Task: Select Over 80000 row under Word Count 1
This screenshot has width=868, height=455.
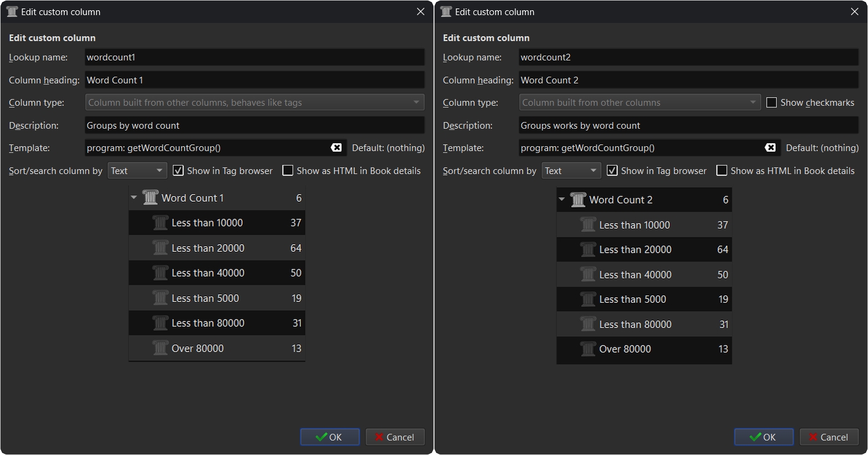Action: (x=217, y=348)
